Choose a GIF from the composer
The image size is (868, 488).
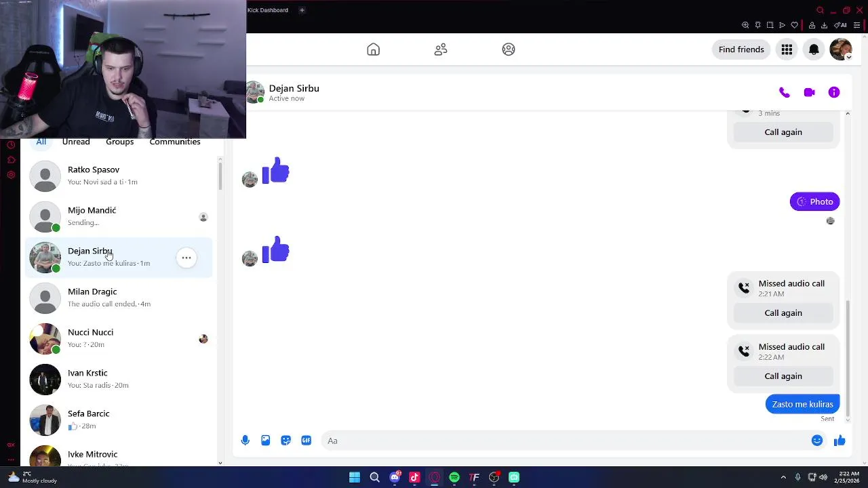tap(307, 441)
